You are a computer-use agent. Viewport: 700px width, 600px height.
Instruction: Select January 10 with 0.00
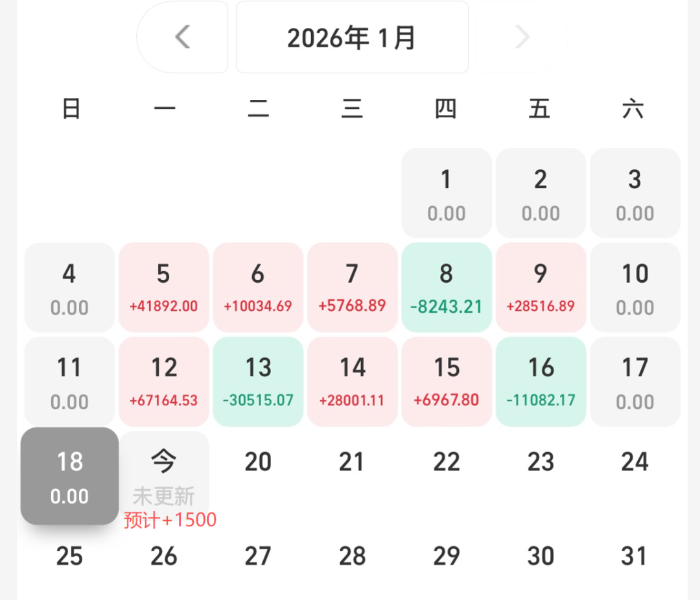pos(635,287)
